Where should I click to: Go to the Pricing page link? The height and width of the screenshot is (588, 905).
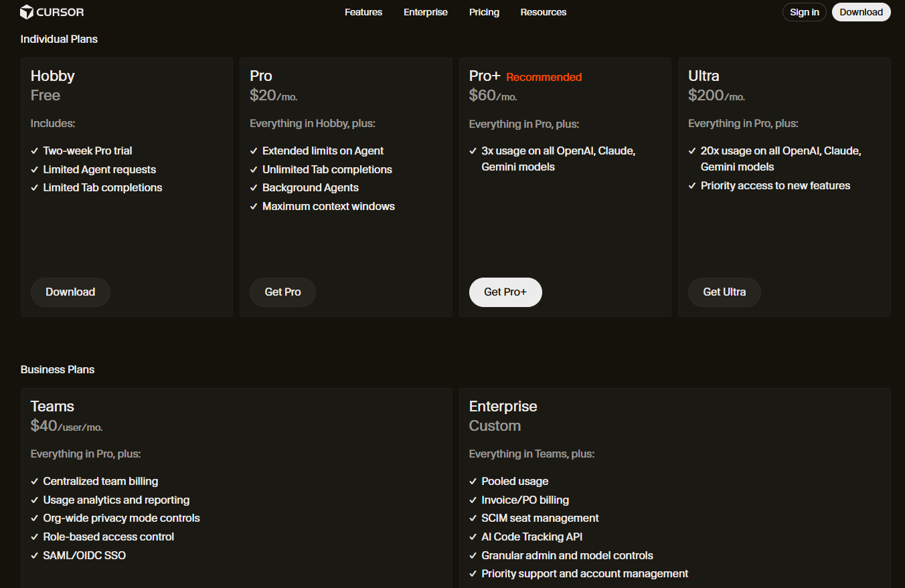[x=484, y=12]
